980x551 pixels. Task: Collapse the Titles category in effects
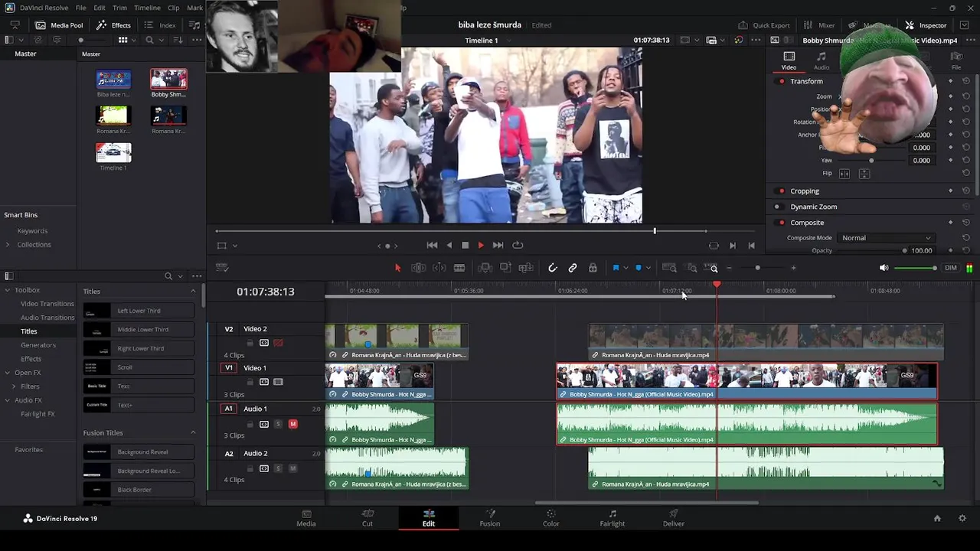click(193, 292)
